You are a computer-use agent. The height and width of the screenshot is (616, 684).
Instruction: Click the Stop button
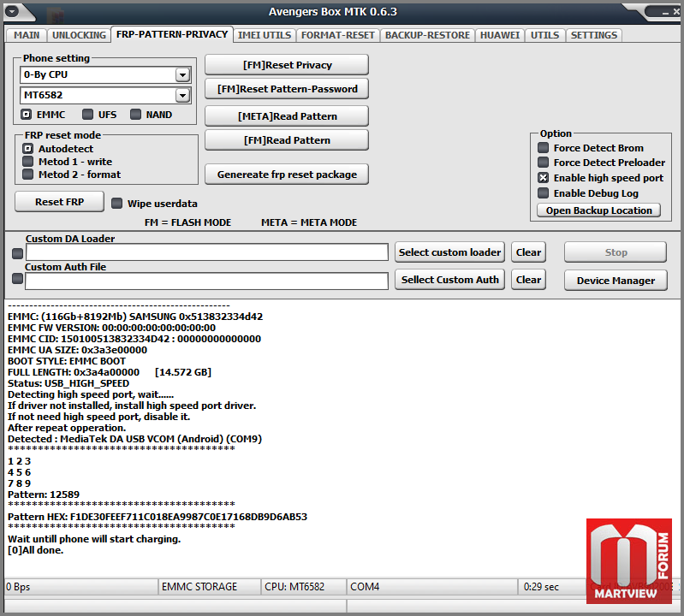(x=616, y=252)
